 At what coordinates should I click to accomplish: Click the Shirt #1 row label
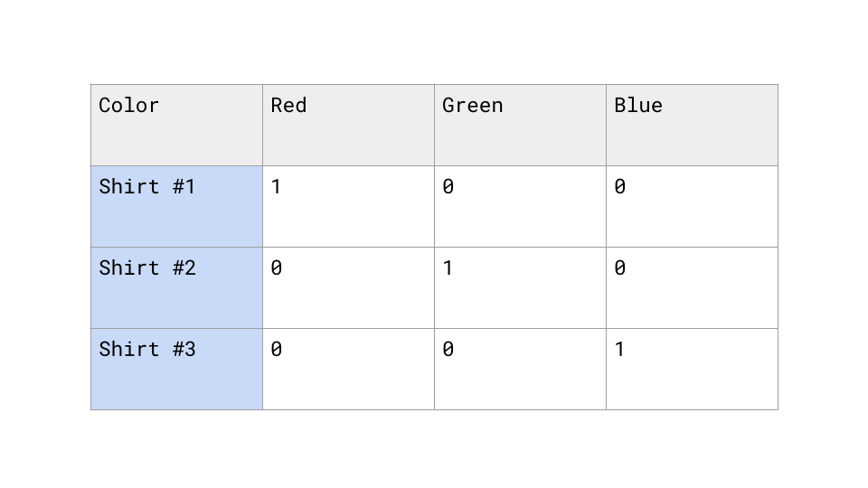(176, 206)
